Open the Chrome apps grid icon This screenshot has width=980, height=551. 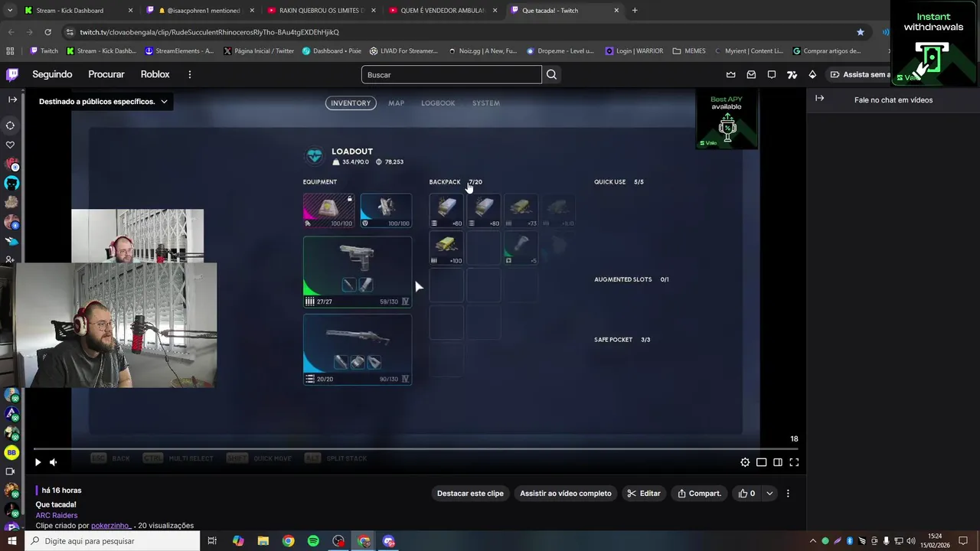(10, 51)
